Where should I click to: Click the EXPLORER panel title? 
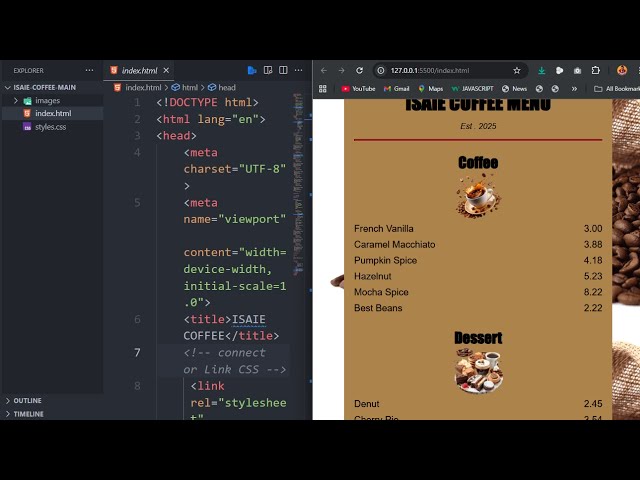(29, 71)
